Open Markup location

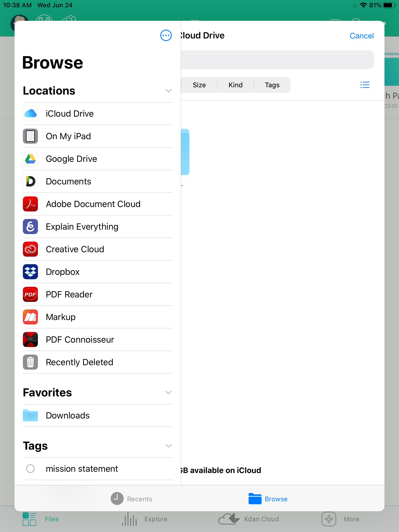[x=98, y=317]
